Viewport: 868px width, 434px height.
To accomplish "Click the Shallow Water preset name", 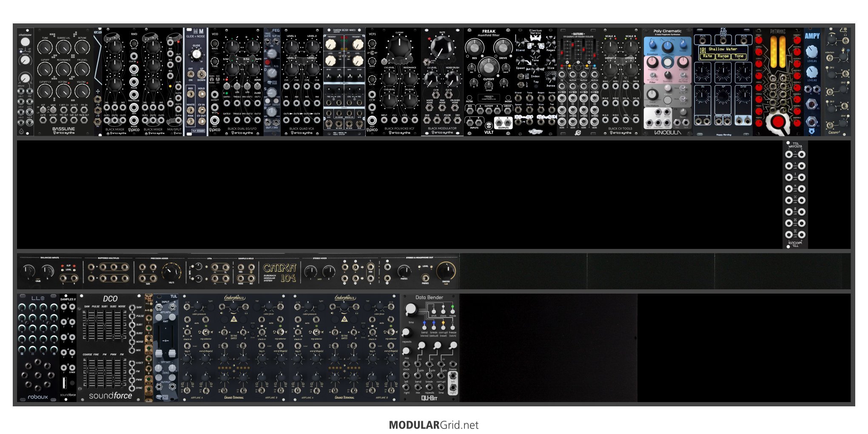I will tap(723, 49).
